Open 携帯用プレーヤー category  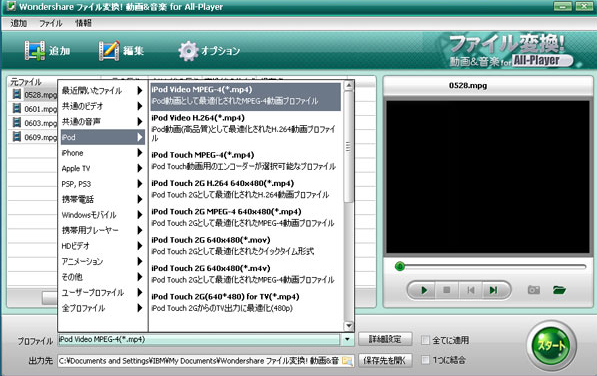[102, 230]
